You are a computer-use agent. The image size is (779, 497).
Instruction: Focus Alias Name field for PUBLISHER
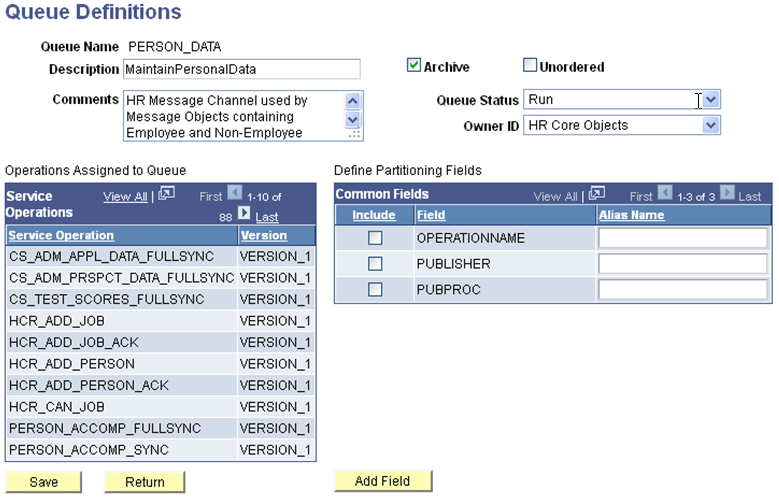pos(683,264)
